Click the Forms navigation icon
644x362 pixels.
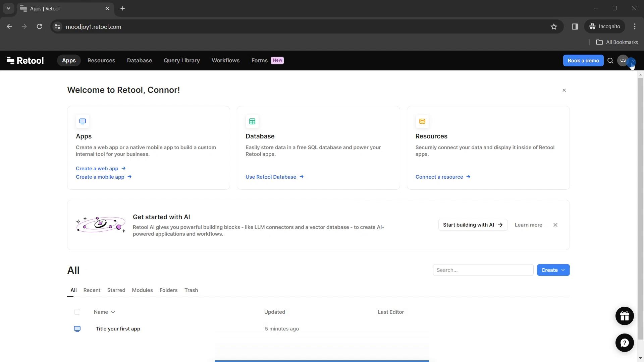coord(259,61)
